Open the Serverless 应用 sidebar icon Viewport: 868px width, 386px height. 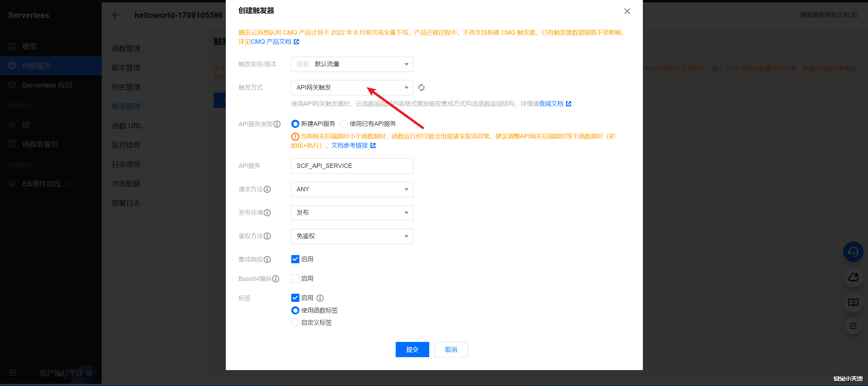coord(12,85)
